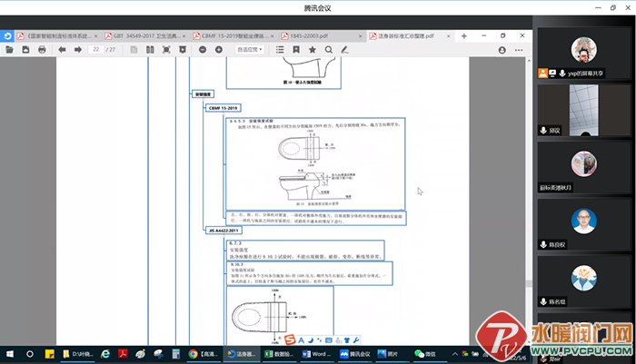Close the GBT 34549-2017 tab
This screenshot has height=364, width=636.
coord(184,36)
